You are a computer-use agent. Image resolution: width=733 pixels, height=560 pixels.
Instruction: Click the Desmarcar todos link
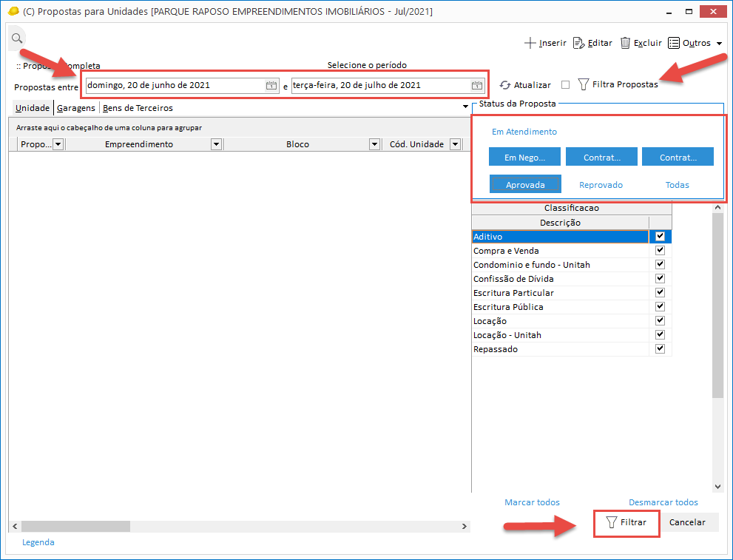663,502
